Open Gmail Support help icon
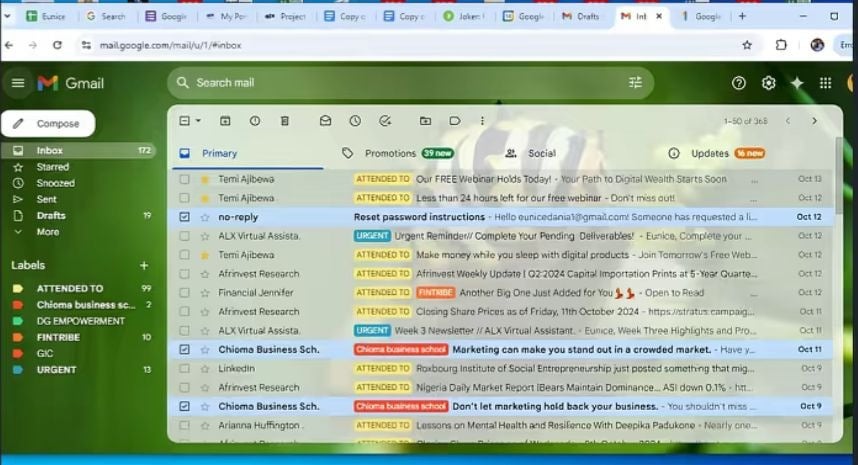Viewport: 858px width, 465px height. 739,83
